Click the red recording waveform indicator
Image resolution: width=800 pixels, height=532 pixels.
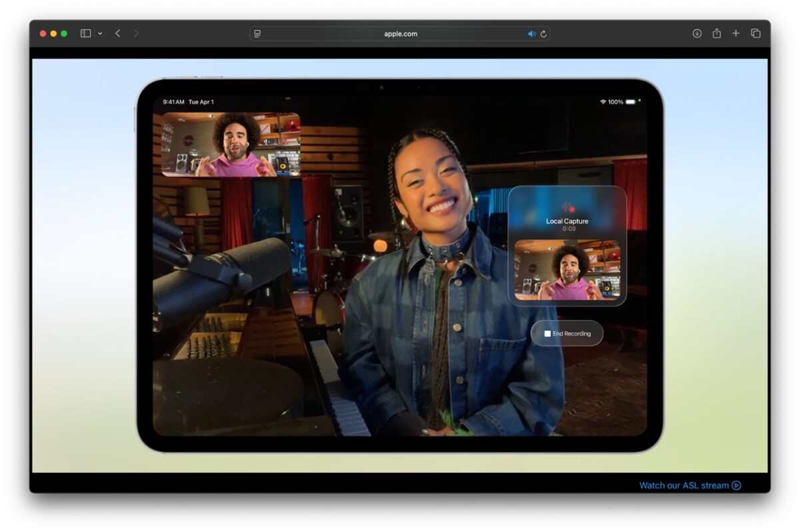pos(567,205)
